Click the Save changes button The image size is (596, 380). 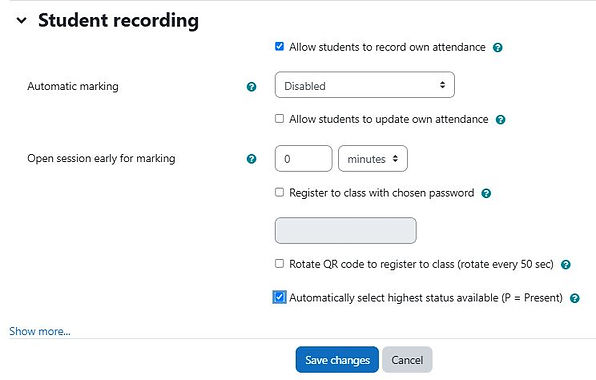[337, 359]
